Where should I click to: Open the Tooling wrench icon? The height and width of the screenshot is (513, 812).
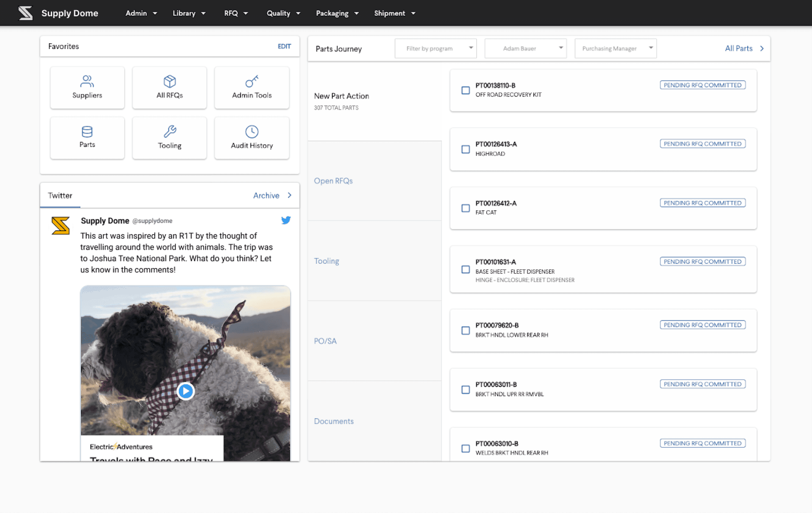(170, 132)
